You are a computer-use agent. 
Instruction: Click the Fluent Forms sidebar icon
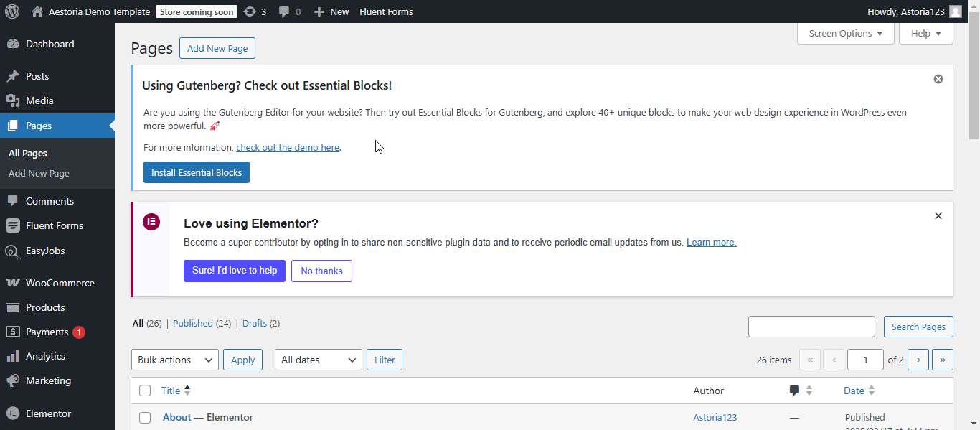pos(12,225)
